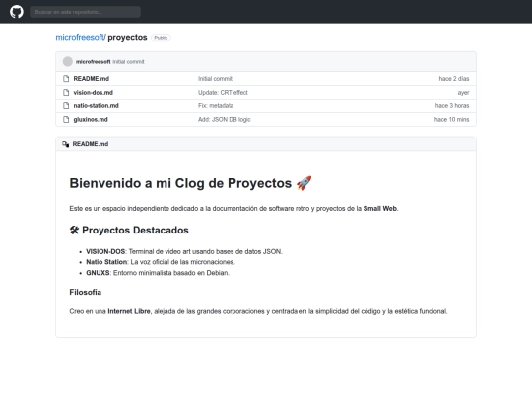Open the microfreesoft owner link
Viewport: 532px width, 399px height.
click(x=81, y=38)
